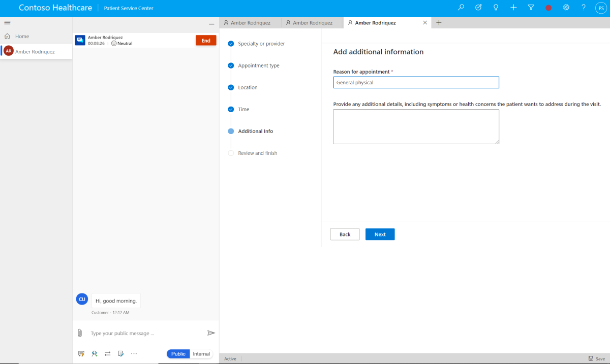Click the Neutral sentiment face icon

tap(114, 44)
